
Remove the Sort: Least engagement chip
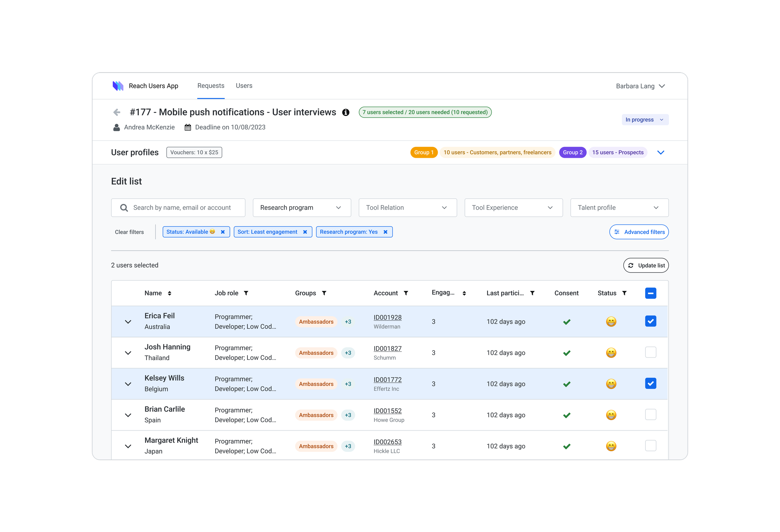pos(305,232)
